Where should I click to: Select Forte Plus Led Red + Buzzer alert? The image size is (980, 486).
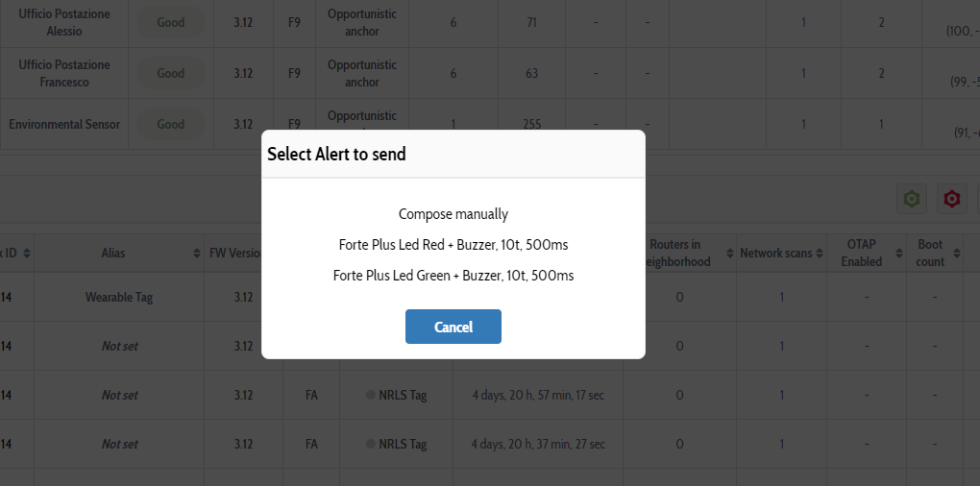(453, 245)
